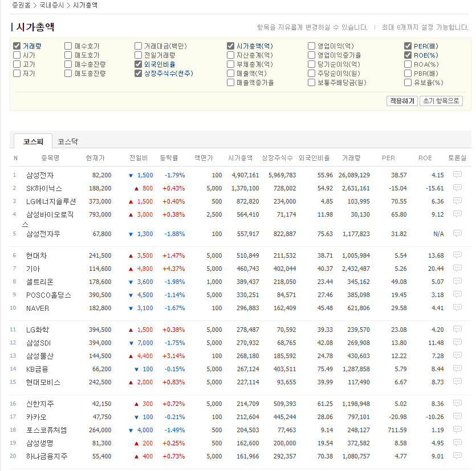Uncheck the 거래량 checkbox
Image resolution: width=476 pixels, height=471 pixels.
pyautogui.click(x=17, y=46)
